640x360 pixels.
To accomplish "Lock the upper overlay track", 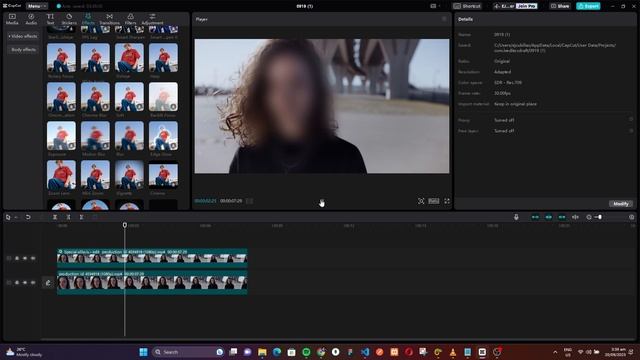I will [17, 258].
